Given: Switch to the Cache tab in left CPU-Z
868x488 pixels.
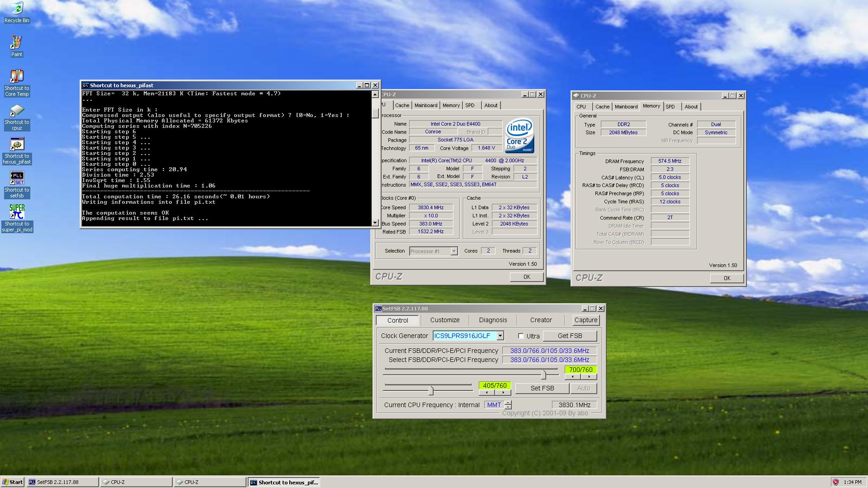Looking at the screenshot, I should tap(402, 105).
